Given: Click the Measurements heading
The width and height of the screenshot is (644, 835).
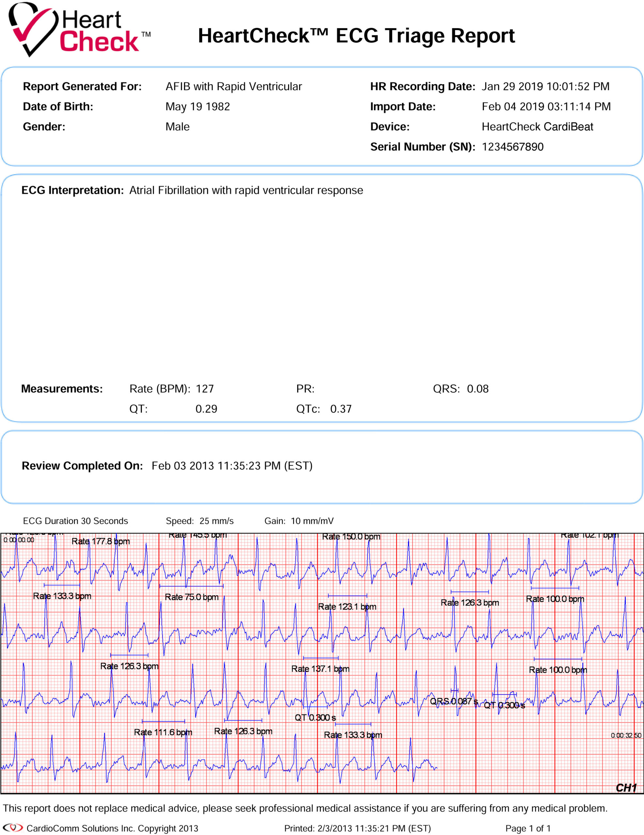Looking at the screenshot, I should pyautogui.click(x=62, y=389).
